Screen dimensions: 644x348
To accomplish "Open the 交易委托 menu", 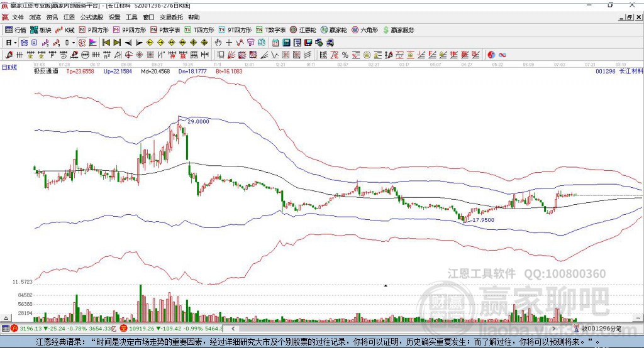I will [171, 17].
